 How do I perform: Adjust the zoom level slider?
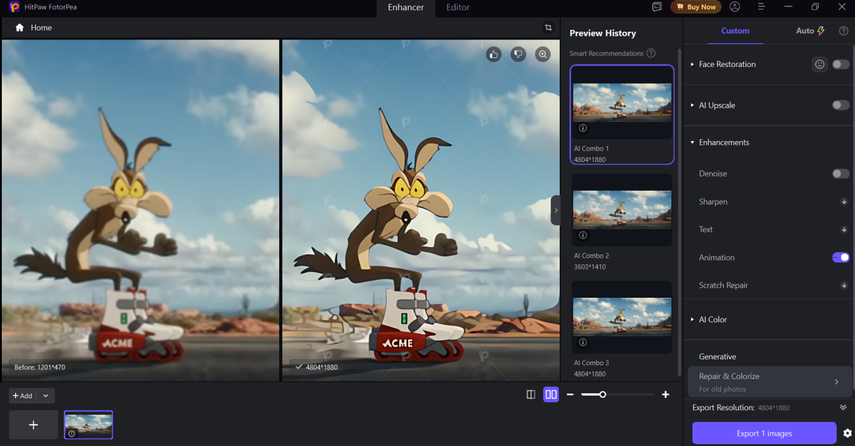pyautogui.click(x=617, y=394)
